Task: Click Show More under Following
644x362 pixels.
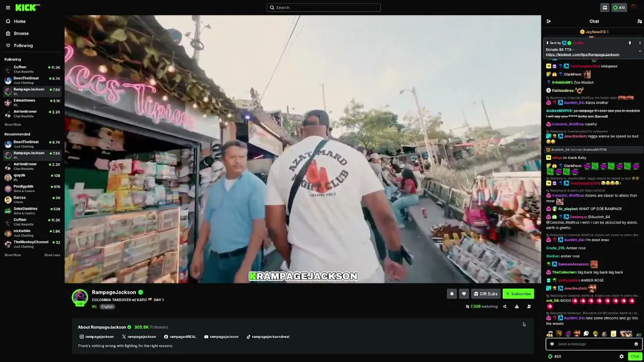Action: click(13, 125)
